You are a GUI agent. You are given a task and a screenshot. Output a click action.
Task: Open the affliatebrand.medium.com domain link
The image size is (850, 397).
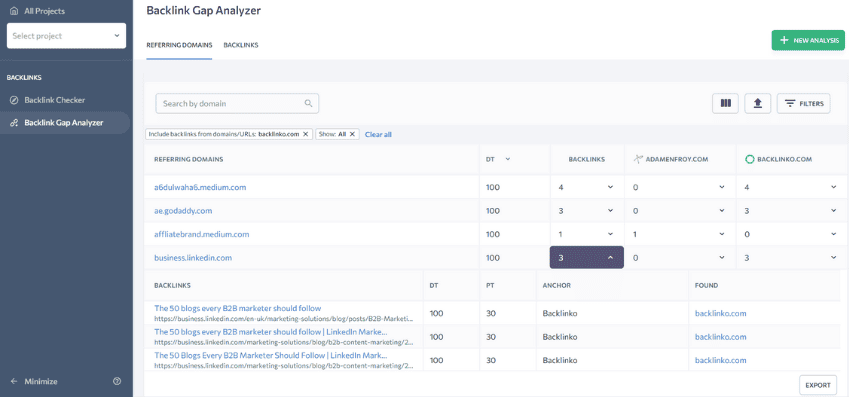pos(201,234)
